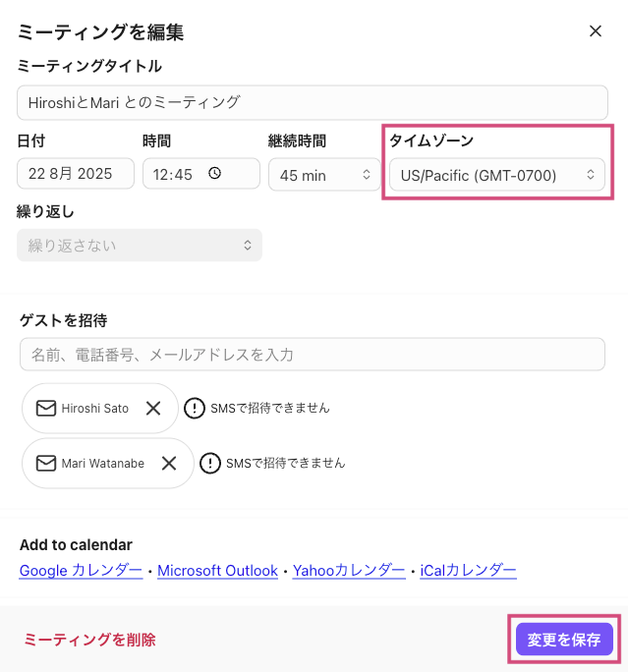
Task: Click the iCalカレンダー link
Action: pyautogui.click(x=468, y=570)
